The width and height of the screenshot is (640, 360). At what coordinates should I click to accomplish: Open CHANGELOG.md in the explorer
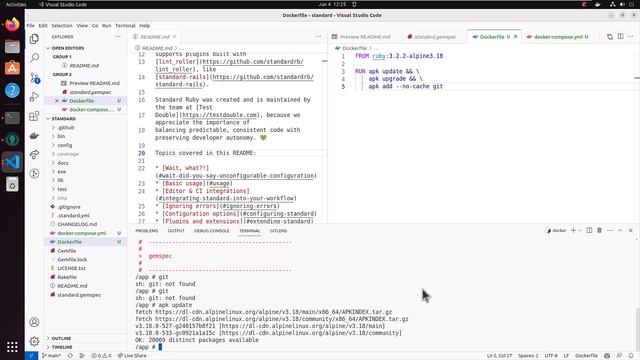(77, 224)
